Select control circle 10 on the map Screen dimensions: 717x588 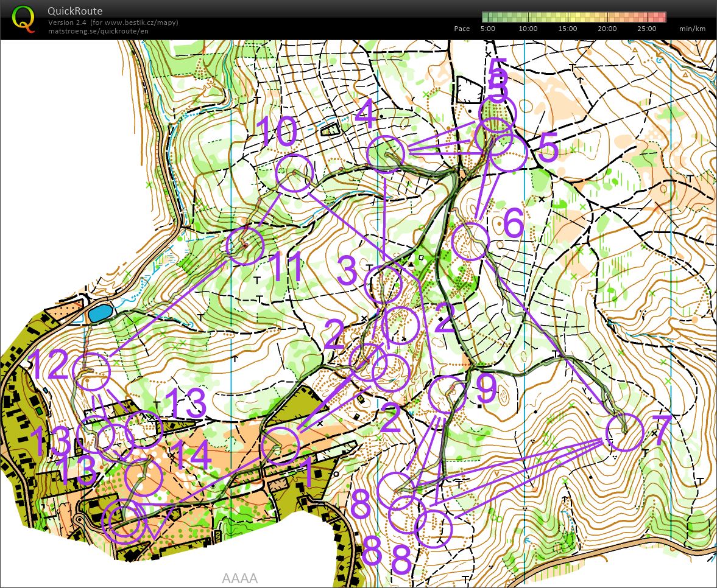coord(294,173)
